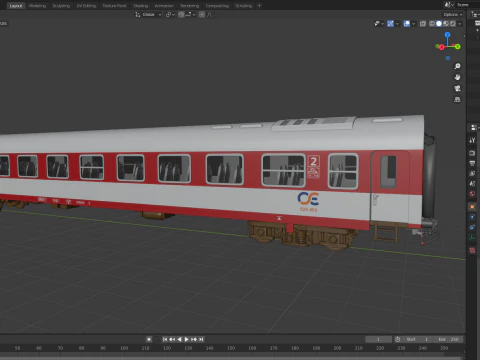Image resolution: width=480 pixels, height=360 pixels.
Task: Toggle the camera view icon
Action: pos(457,88)
